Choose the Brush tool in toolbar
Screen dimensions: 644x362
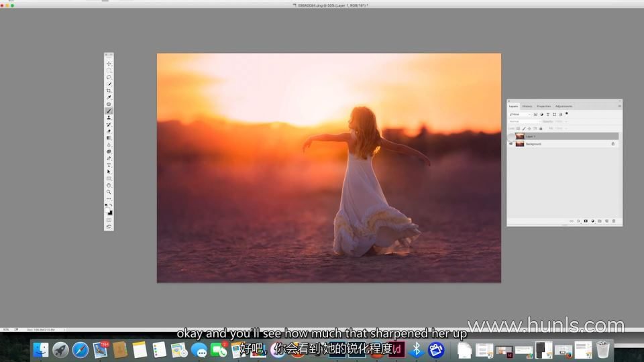[x=109, y=111]
